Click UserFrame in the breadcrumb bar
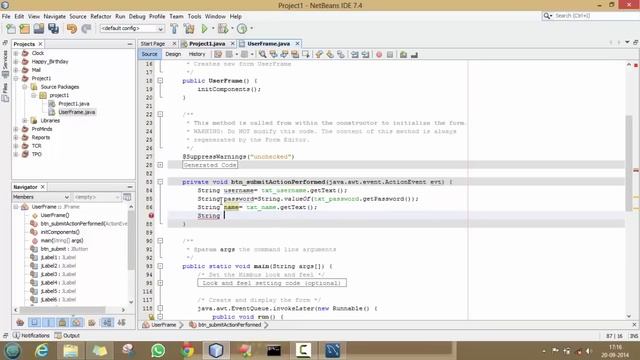 tap(160, 325)
